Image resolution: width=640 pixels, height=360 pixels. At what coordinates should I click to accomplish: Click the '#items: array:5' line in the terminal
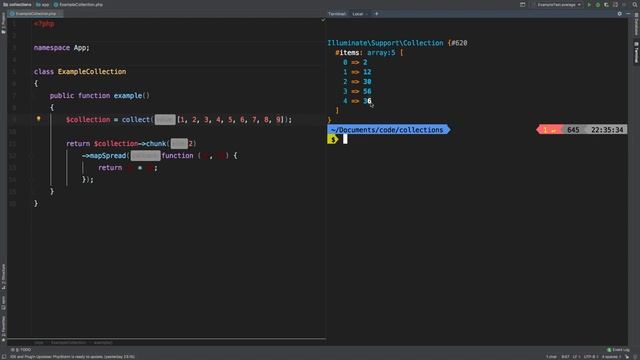tap(369, 53)
